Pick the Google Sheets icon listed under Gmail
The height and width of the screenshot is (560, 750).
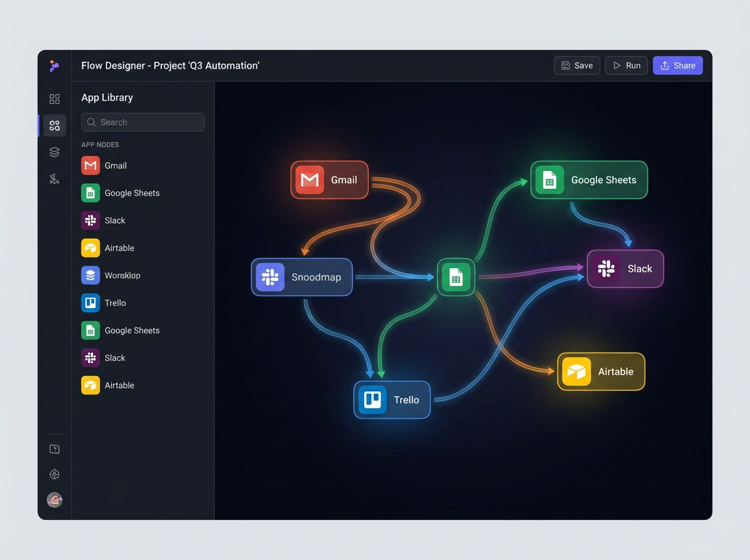pyautogui.click(x=91, y=193)
